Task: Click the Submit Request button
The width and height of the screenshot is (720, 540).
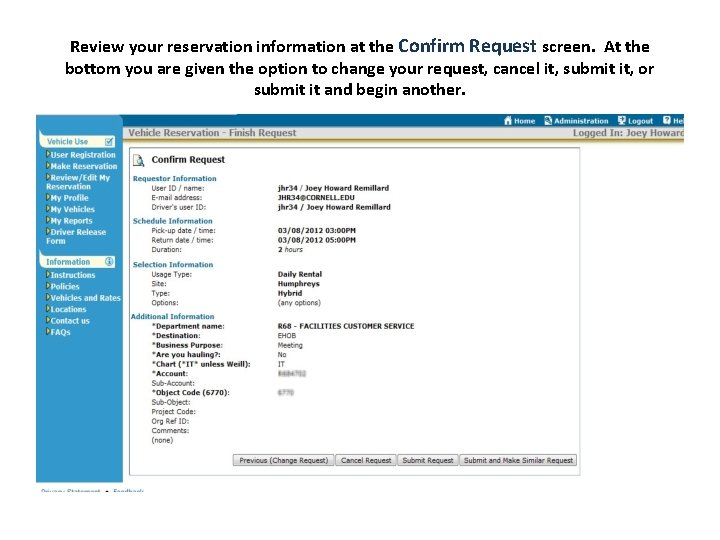Action: (x=428, y=460)
